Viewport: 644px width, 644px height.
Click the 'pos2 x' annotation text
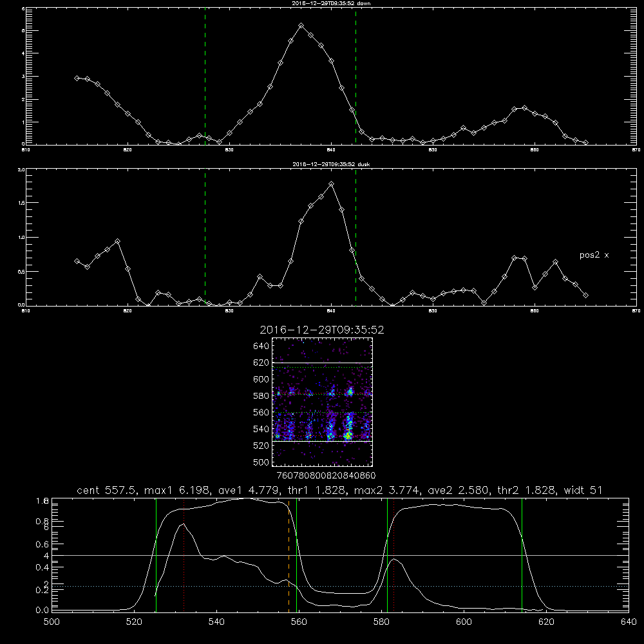coord(594,255)
